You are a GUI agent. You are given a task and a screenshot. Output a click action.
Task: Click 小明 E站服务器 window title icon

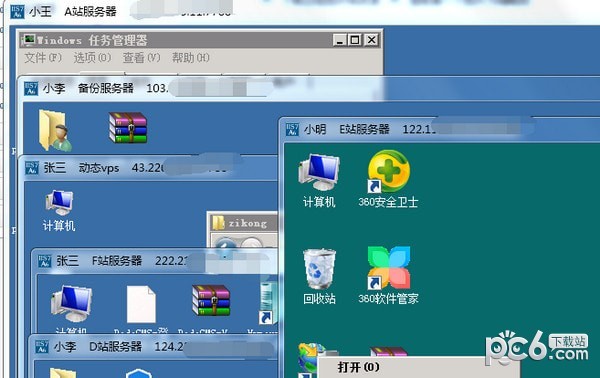coord(292,129)
